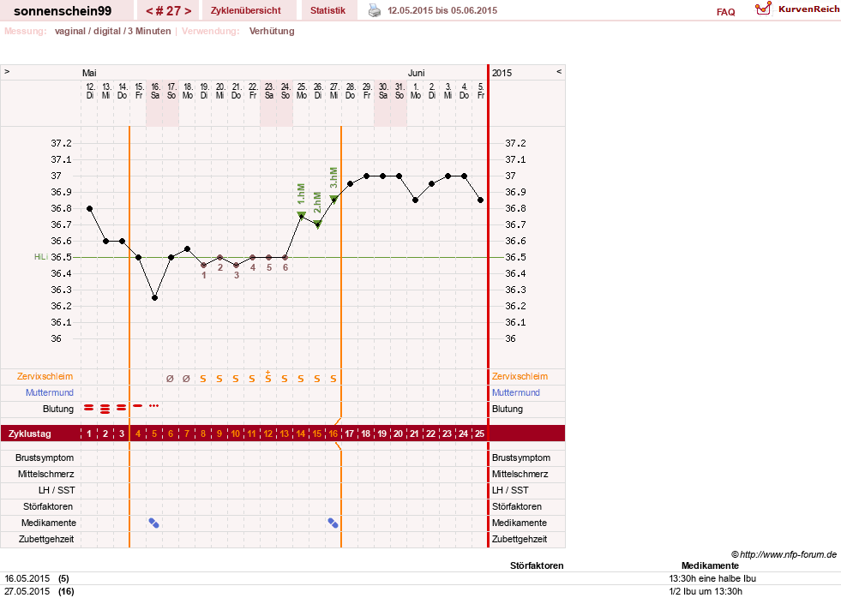
Task: Click the 25. Mo date column header
Action: point(302,91)
